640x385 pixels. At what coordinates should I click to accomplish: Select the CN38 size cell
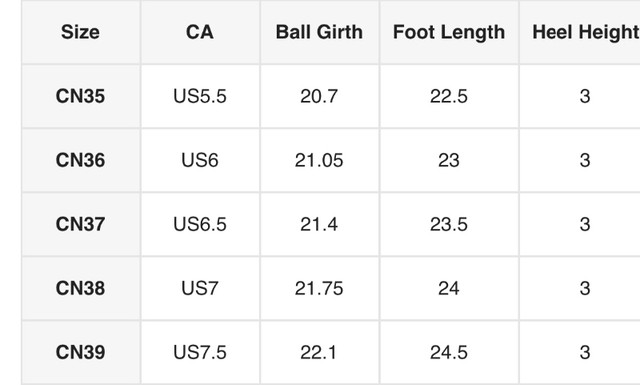(80, 289)
